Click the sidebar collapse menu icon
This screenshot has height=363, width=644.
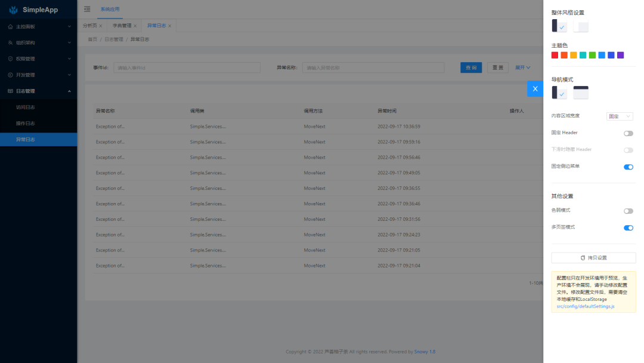tap(88, 9)
